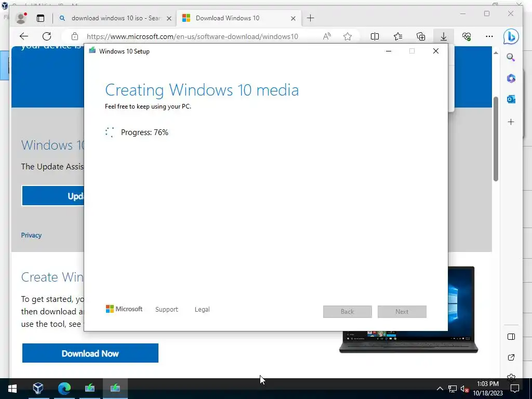Close the 'download windows 10 iso' tab
The width and height of the screenshot is (532, 399).
pyautogui.click(x=169, y=18)
